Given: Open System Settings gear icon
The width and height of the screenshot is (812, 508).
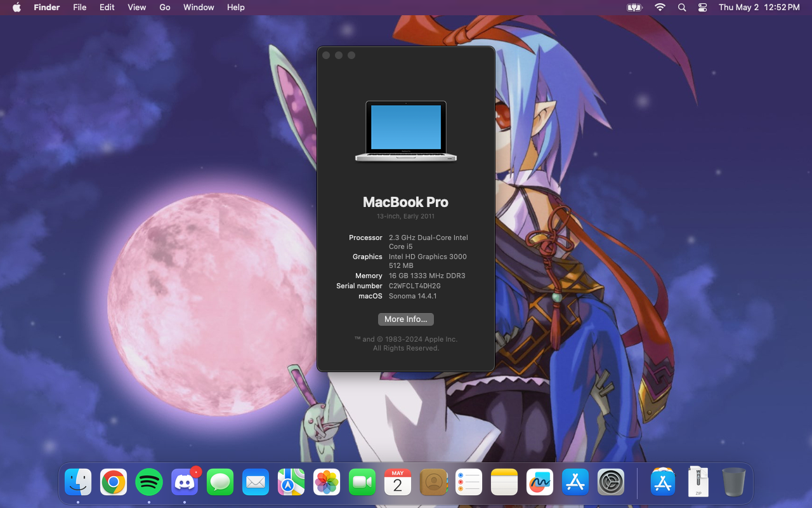Looking at the screenshot, I should 611,483.
